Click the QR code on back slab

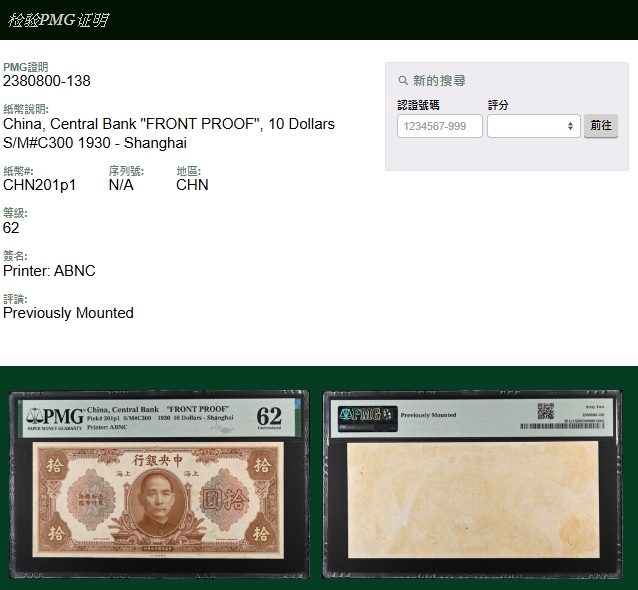coord(545,411)
